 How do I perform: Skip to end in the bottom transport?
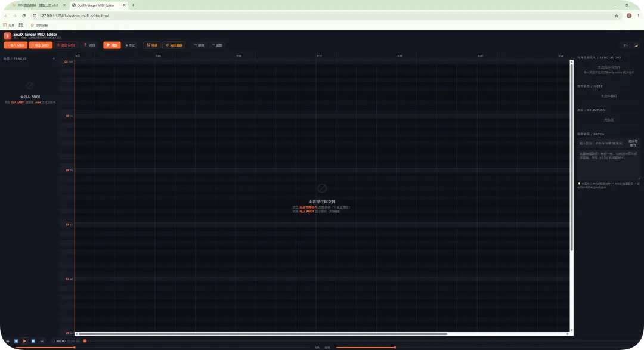tap(42, 342)
